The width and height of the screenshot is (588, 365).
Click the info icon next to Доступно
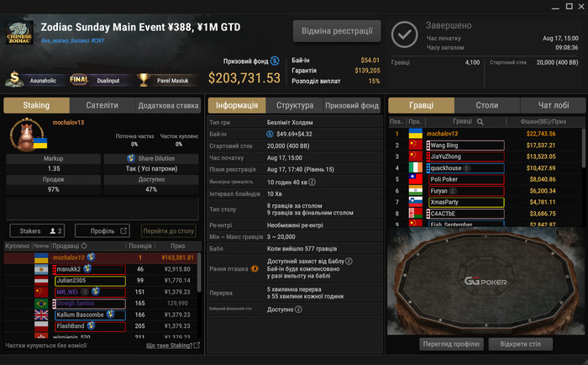tap(298, 309)
